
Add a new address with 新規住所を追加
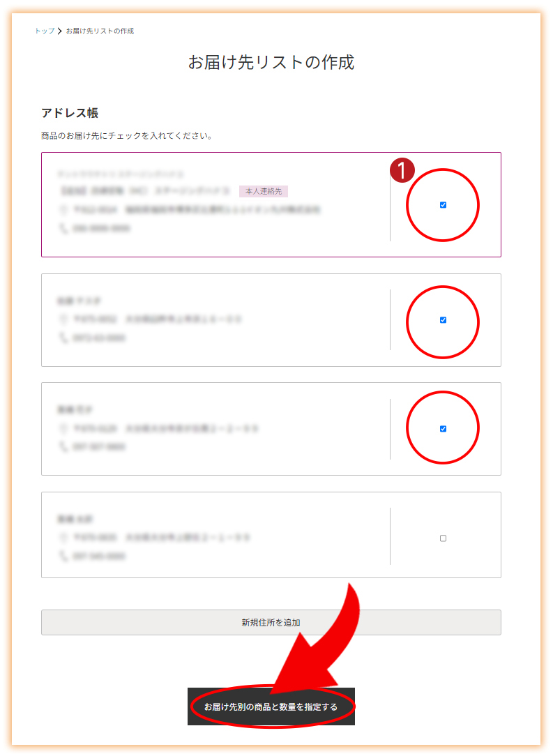[x=271, y=623]
